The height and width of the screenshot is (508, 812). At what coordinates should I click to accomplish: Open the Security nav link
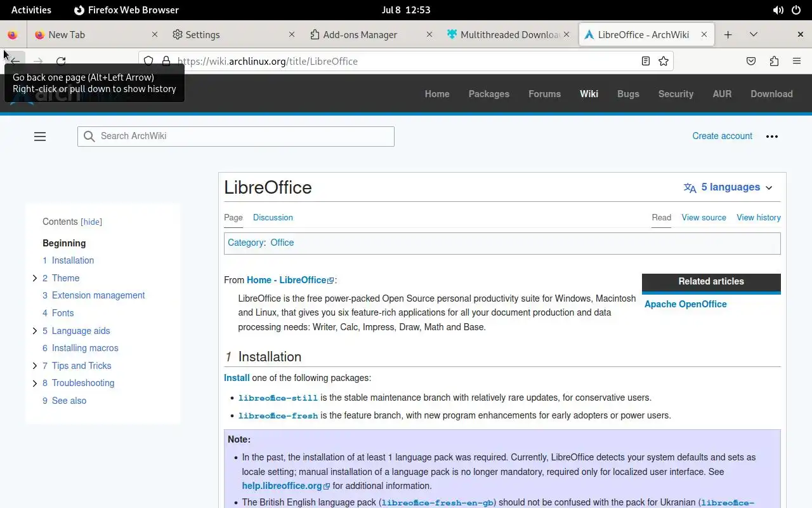[676, 94]
